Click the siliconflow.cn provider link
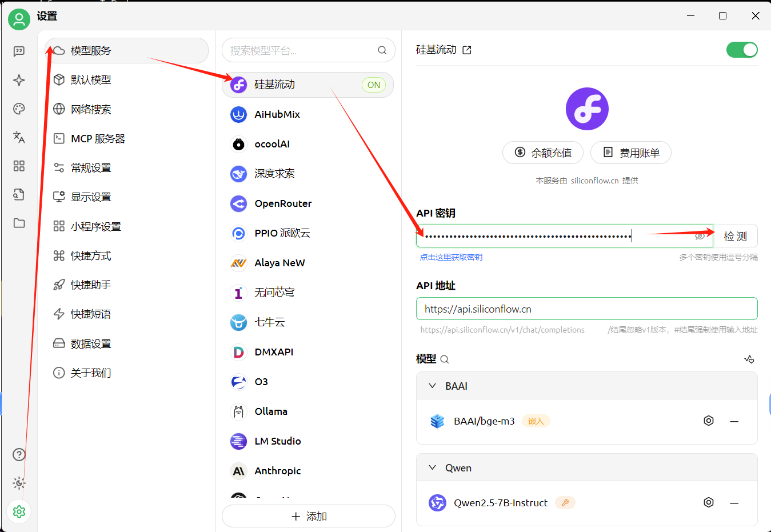Screen dimensions: 771x532 (594, 181)
